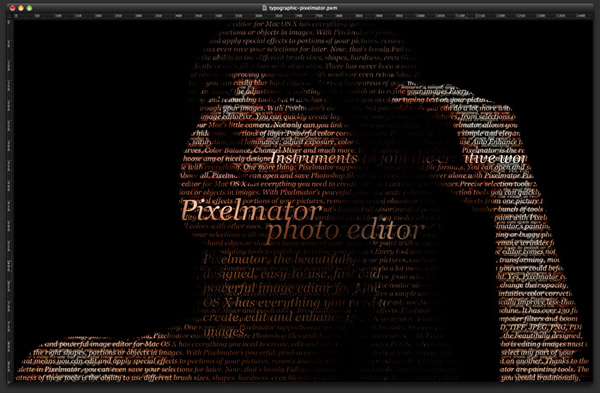Click the word 'Instruments' on the canvas

314,158
